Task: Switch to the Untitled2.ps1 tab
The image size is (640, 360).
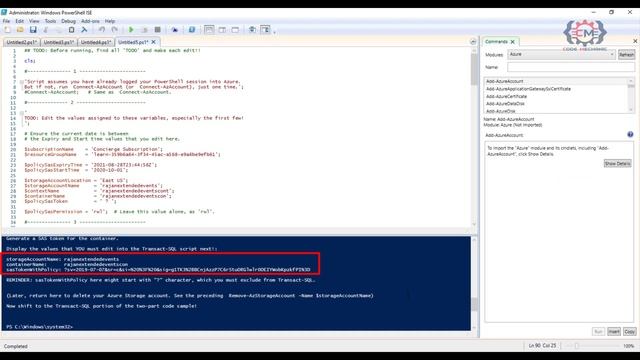Action: tap(22, 42)
